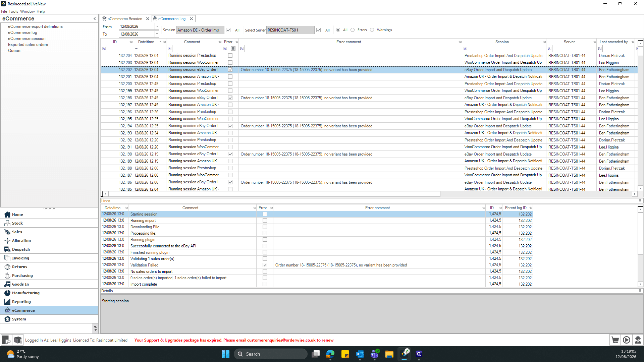644x362 pixels.
Task: Open the Goods In forklift icon
Action: tap(7, 284)
